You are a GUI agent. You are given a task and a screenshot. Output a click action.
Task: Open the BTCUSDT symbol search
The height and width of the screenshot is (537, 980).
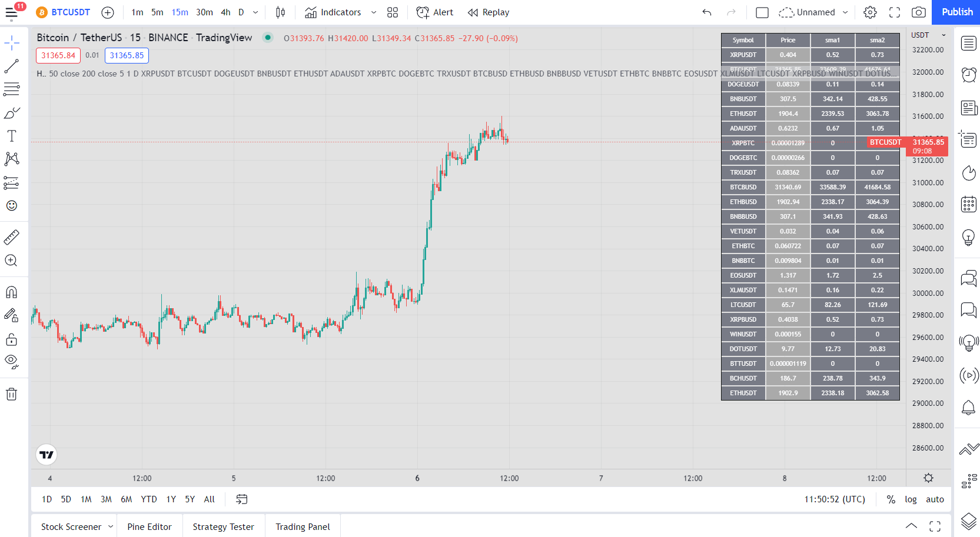click(x=64, y=12)
